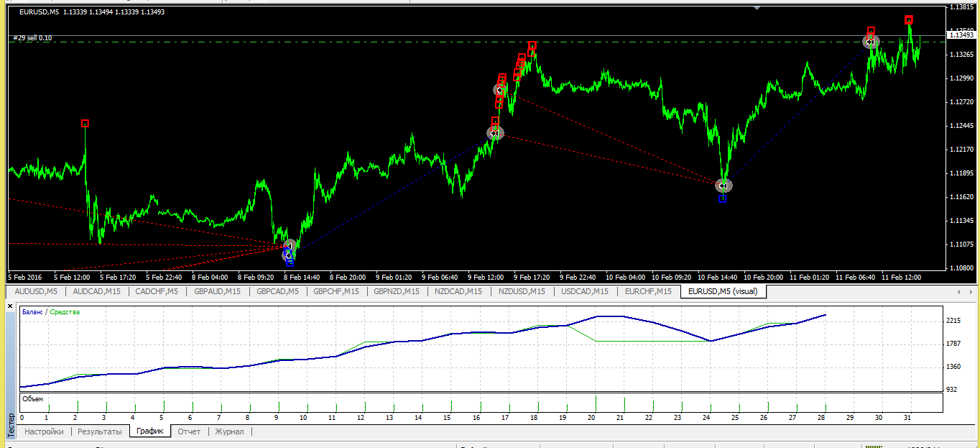Click trade number 20 on graph axis
Screen dimensions: 980x448
(x=593, y=417)
